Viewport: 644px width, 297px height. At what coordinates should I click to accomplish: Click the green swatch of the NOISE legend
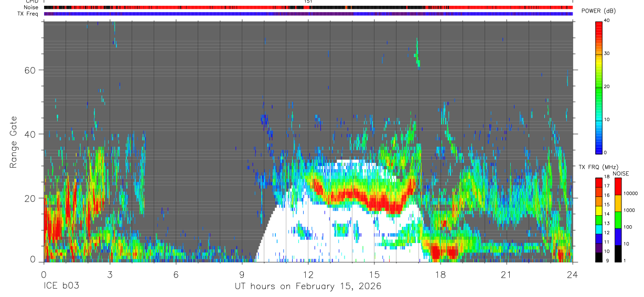[x=618, y=220]
